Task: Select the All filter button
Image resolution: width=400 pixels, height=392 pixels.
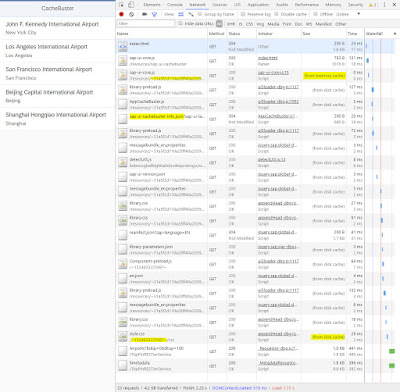Action: click(219, 24)
